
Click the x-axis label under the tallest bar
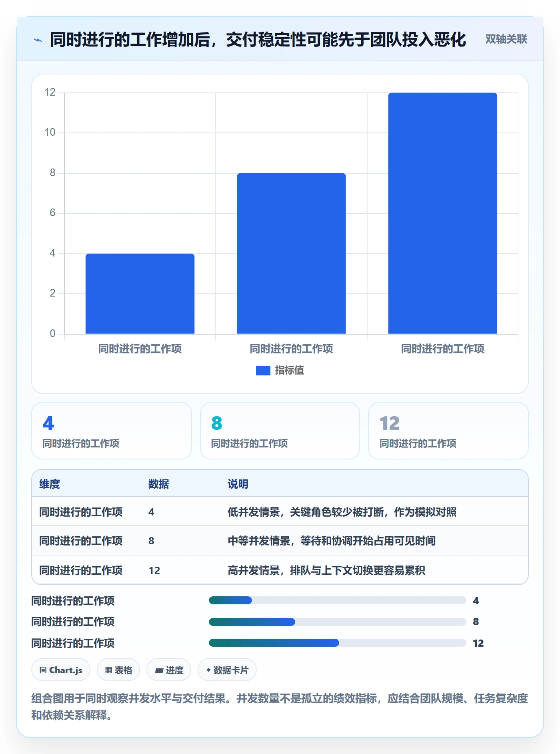443,349
